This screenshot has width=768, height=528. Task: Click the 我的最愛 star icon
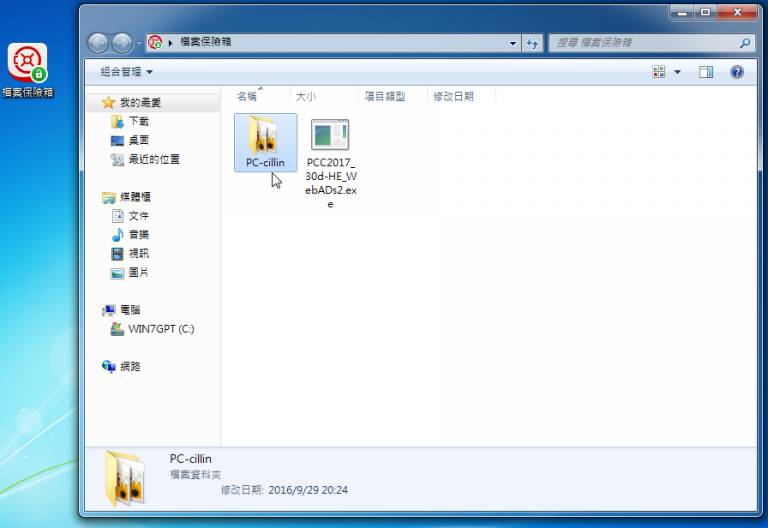(x=108, y=102)
